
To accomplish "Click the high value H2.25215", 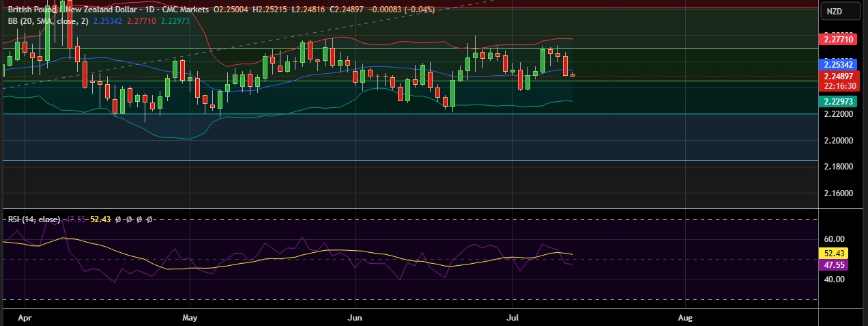I will [x=270, y=11].
